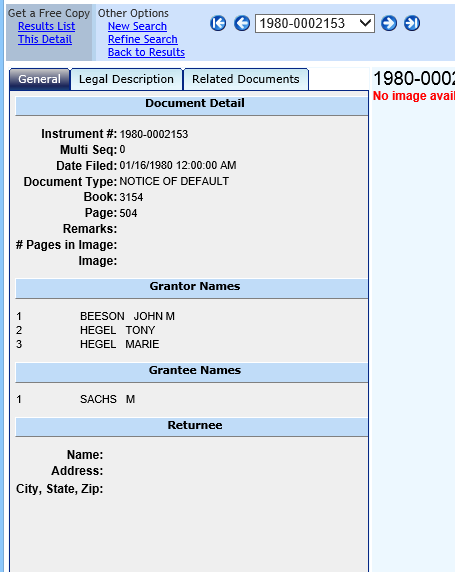Go to the next record arrow
Viewport: 455px width, 572px height.
pyautogui.click(x=389, y=23)
